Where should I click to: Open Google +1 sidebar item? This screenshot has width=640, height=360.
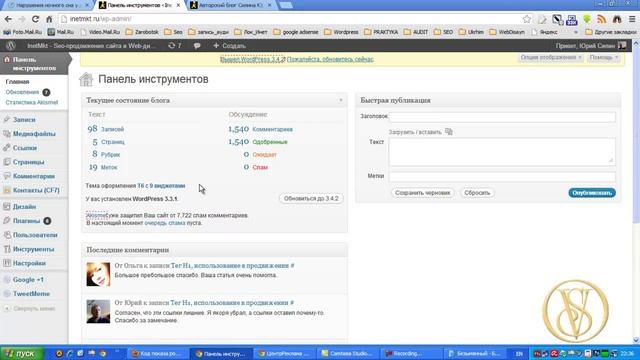pyautogui.click(x=28, y=280)
